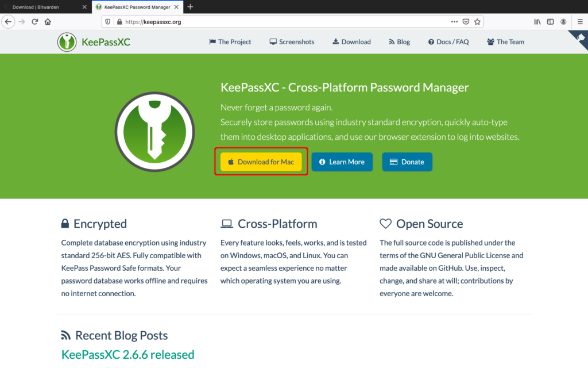Screen dimensions: 588x368
Task: Open The Team nav item
Action: pyautogui.click(x=505, y=41)
